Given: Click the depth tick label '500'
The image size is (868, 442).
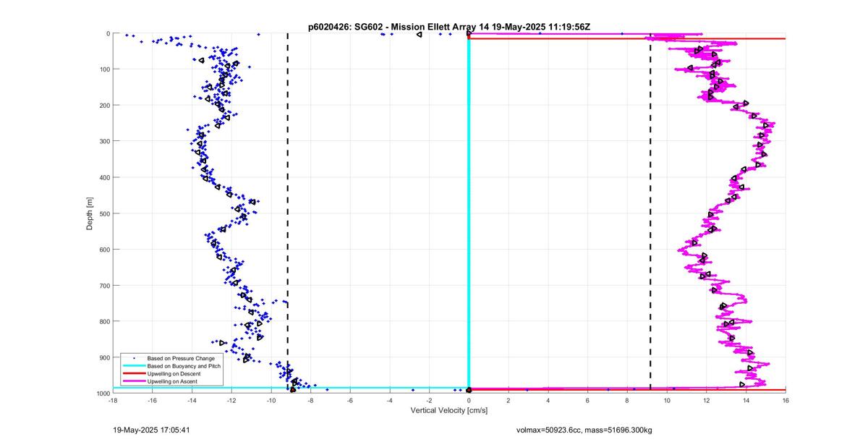Looking at the screenshot, I should click(105, 213).
